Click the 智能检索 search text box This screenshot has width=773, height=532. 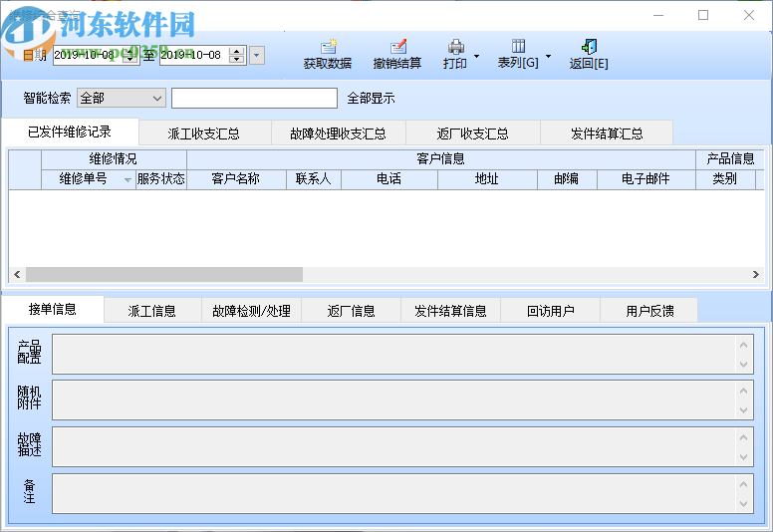pyautogui.click(x=254, y=98)
